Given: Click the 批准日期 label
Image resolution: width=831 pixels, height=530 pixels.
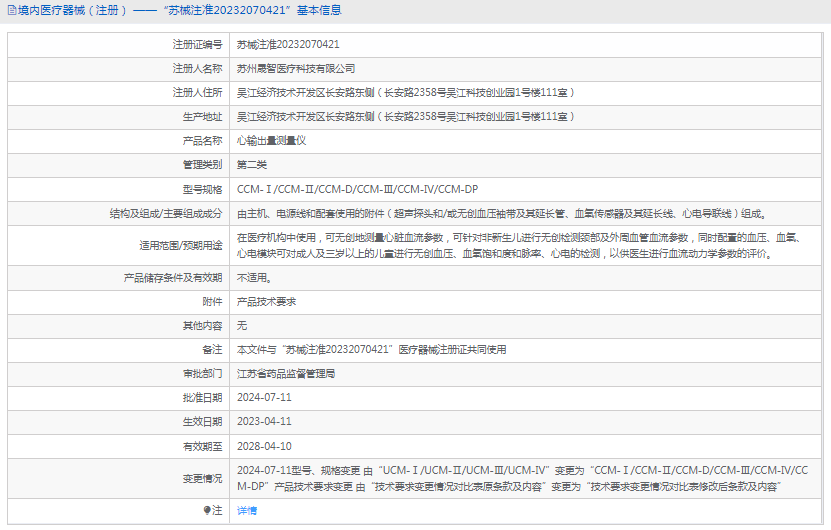Looking at the screenshot, I should point(202,398).
